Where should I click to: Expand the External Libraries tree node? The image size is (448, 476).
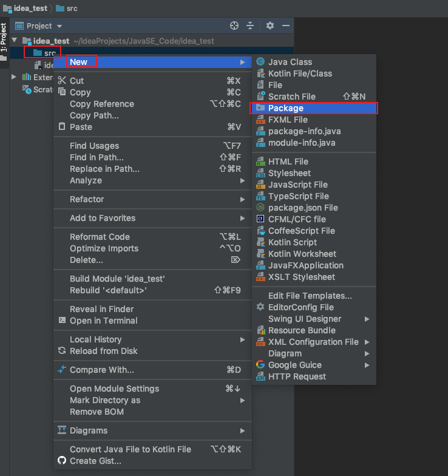14,76
